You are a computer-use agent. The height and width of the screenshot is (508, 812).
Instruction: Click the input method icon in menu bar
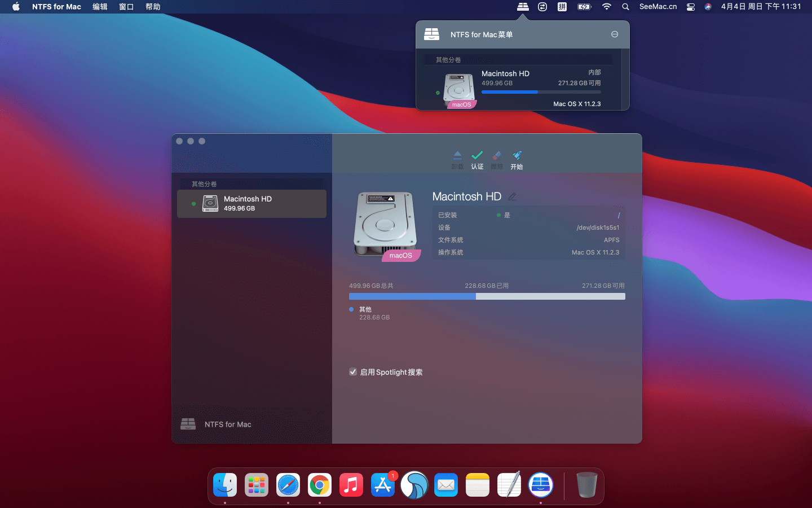[562, 7]
